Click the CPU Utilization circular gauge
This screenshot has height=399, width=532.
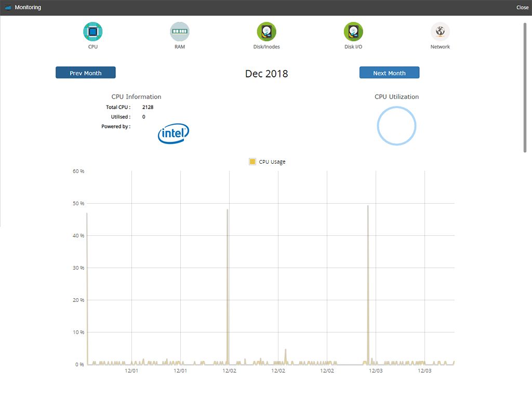click(396, 126)
